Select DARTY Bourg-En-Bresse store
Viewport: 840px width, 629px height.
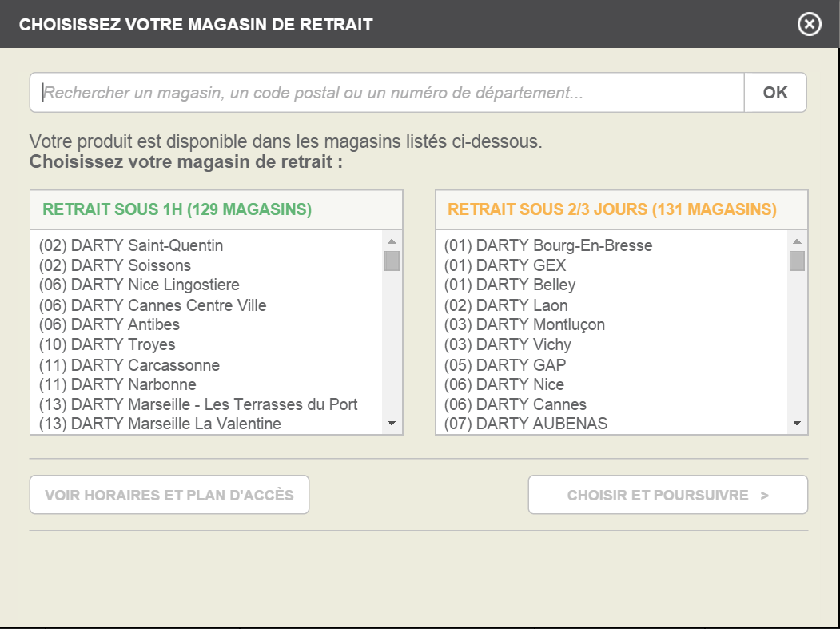pos(548,245)
